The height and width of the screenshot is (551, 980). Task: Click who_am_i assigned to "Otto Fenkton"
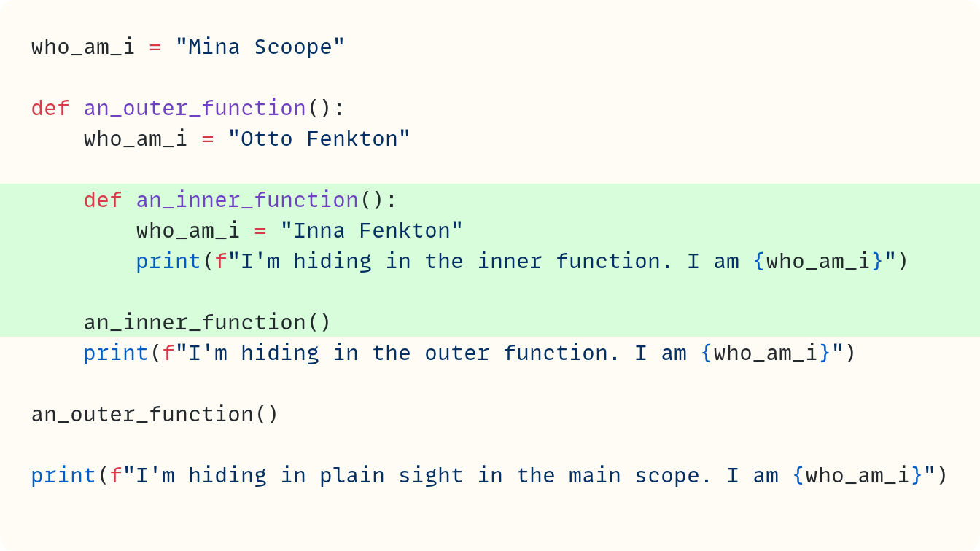pyautogui.click(x=136, y=138)
